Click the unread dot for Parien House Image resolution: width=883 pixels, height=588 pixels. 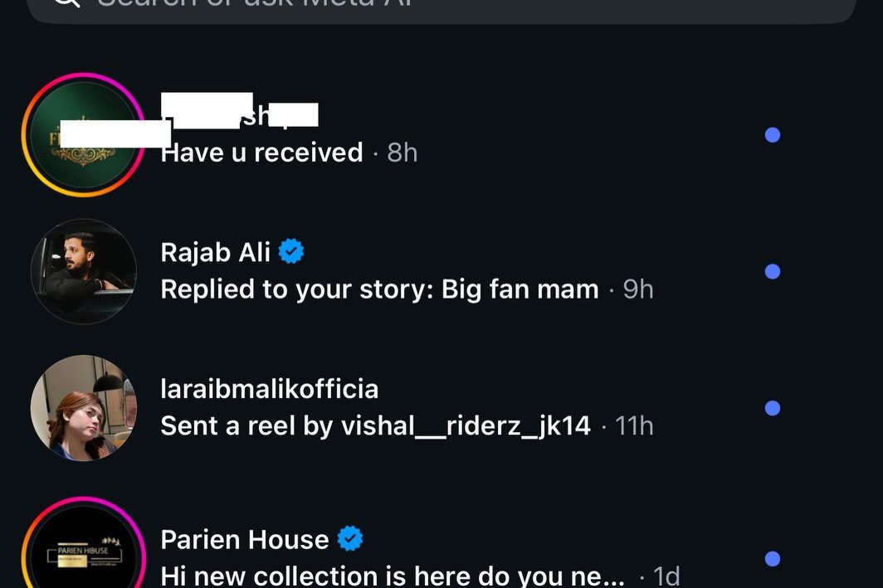point(772,558)
